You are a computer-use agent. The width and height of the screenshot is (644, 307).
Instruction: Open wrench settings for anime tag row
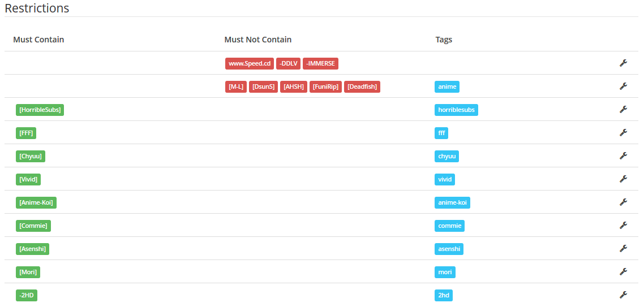pos(623,86)
